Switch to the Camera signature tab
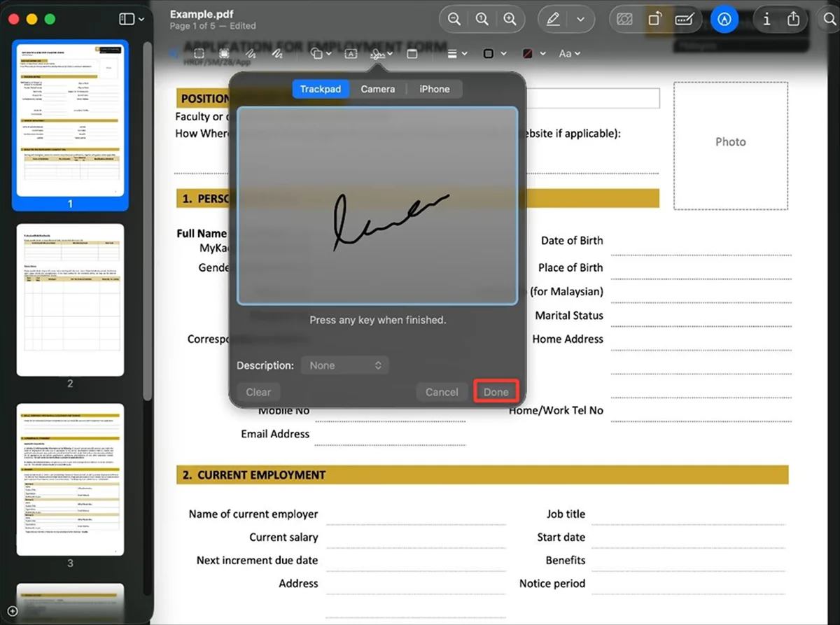 tap(378, 89)
